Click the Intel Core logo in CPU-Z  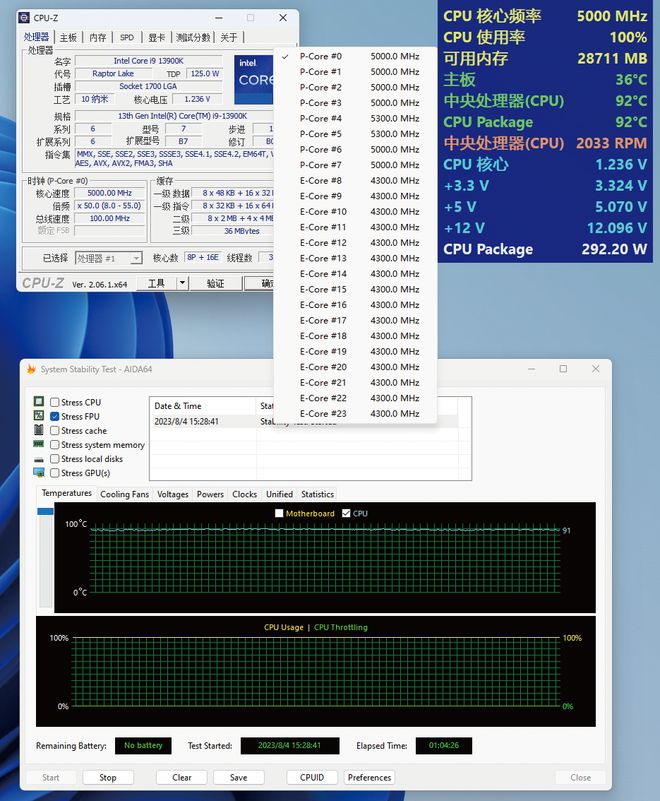[x=254, y=79]
